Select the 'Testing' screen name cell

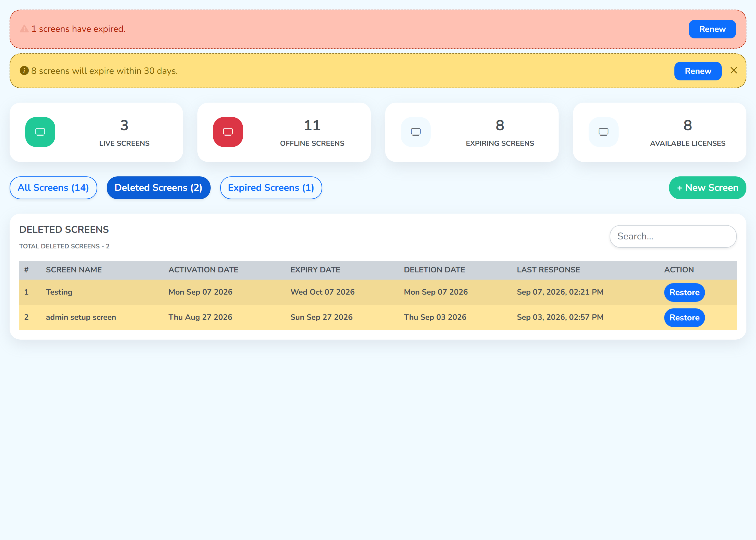point(59,292)
